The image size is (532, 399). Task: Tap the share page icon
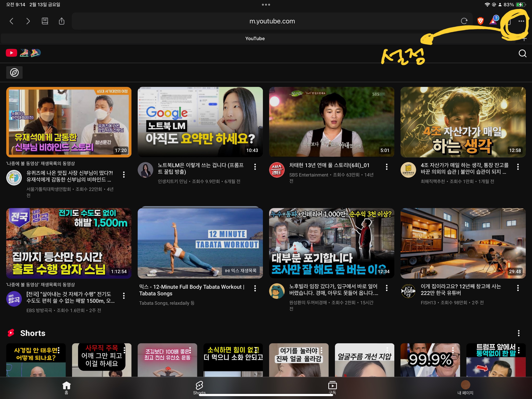pos(62,21)
